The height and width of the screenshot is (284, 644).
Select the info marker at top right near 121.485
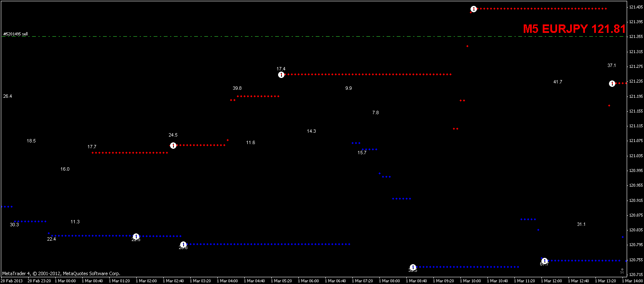(x=474, y=8)
